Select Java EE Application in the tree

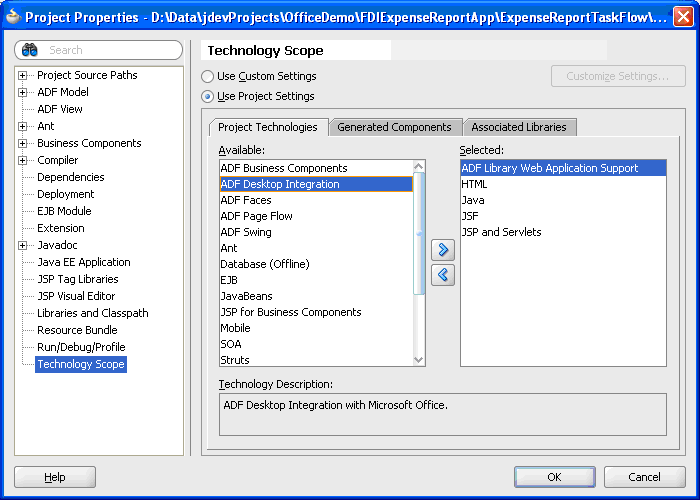(x=84, y=262)
